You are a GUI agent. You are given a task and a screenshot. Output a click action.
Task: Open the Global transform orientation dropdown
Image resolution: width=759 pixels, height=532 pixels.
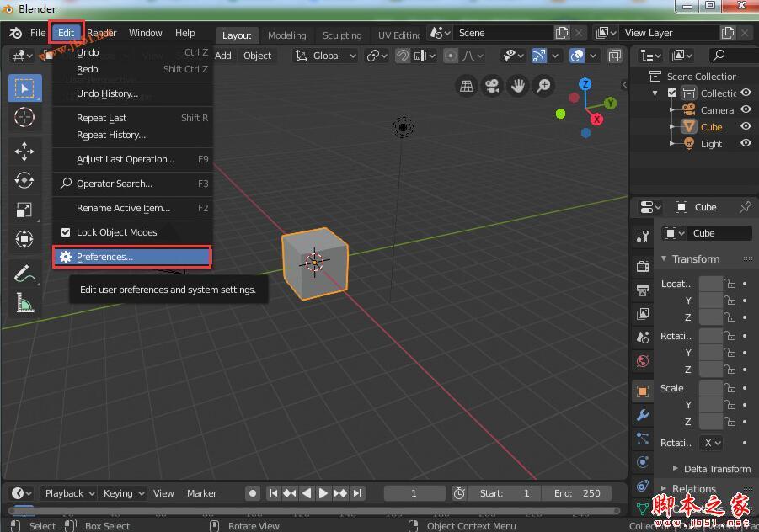pos(326,56)
